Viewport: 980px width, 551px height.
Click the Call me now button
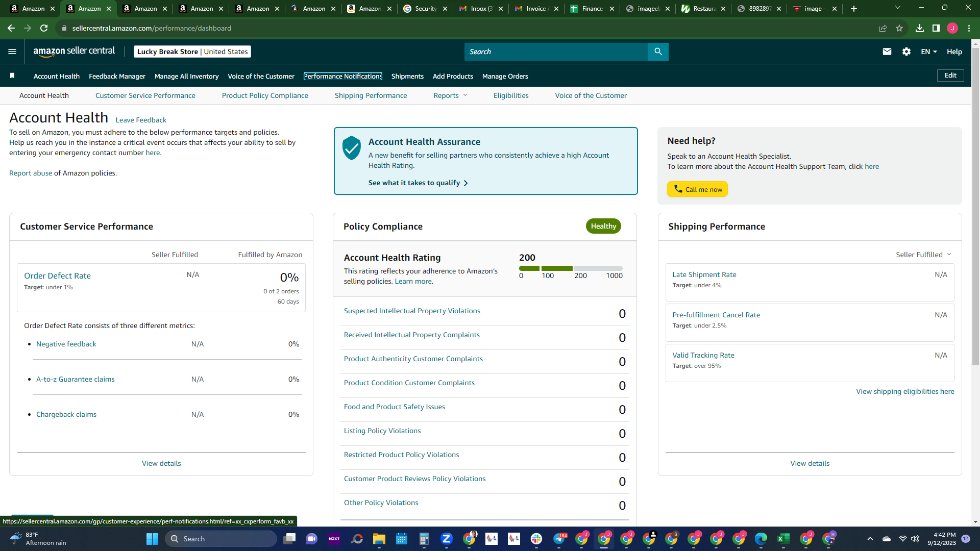click(697, 189)
